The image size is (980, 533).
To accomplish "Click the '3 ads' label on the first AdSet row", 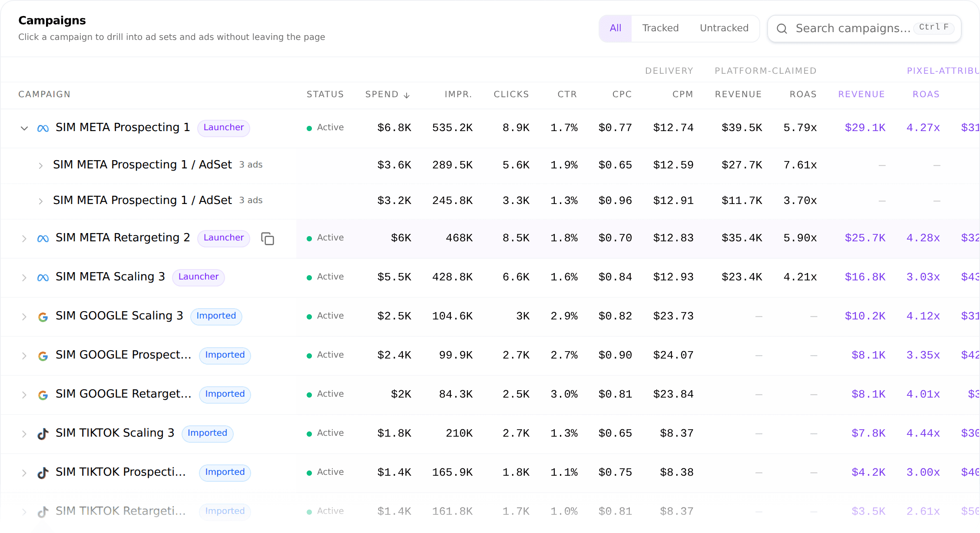I will (251, 165).
